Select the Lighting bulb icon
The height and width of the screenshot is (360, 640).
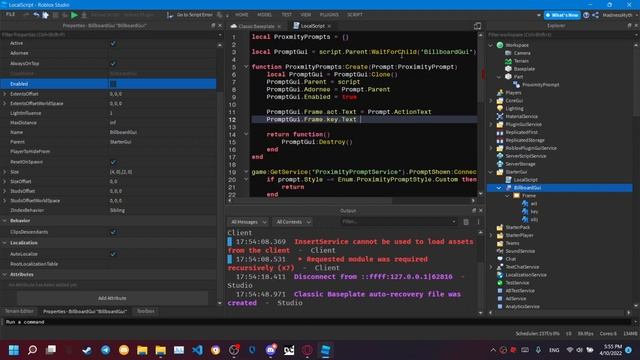pos(500,109)
